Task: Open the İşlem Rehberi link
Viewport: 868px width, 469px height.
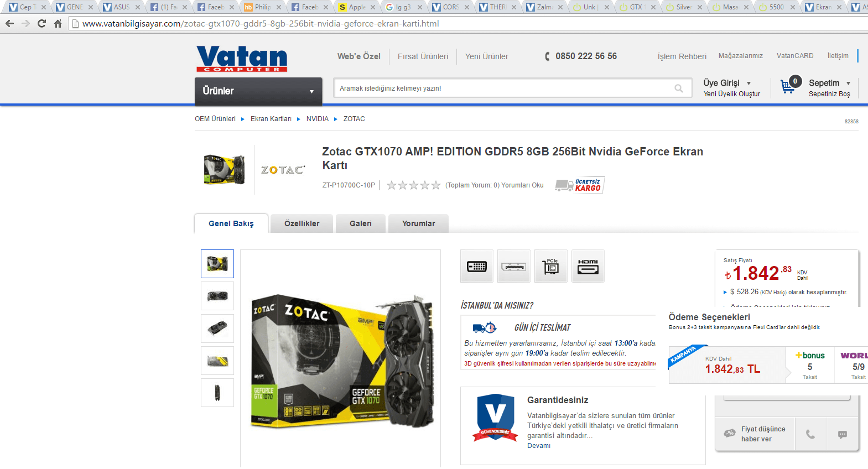Action: coord(682,56)
